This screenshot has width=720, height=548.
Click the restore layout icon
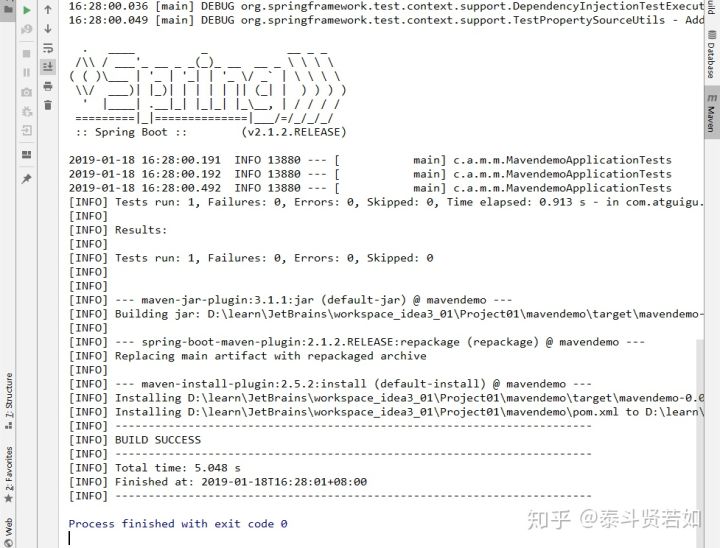[27, 154]
